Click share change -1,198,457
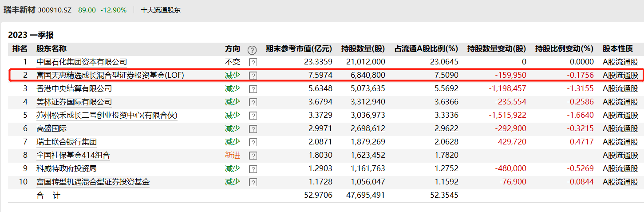Screen dimensions: 644x212 tap(507, 88)
